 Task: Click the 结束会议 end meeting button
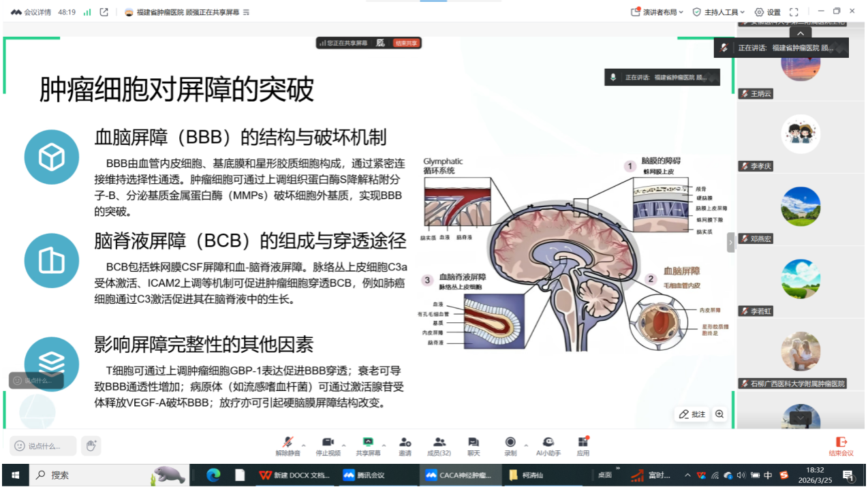pyautogui.click(x=841, y=446)
